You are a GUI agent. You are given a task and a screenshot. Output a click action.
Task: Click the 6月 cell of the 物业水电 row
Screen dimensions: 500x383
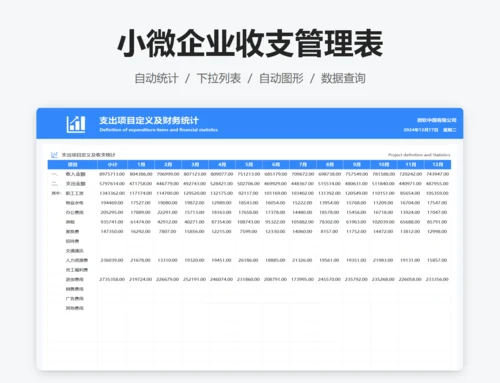point(275,203)
